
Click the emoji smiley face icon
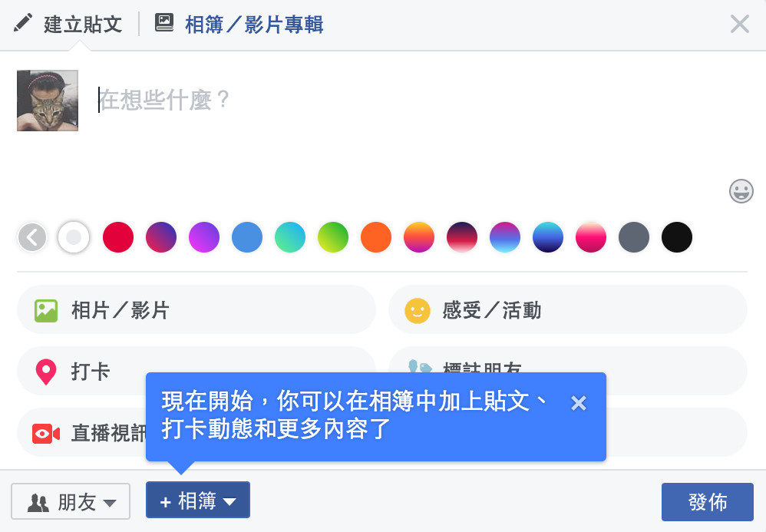click(741, 191)
